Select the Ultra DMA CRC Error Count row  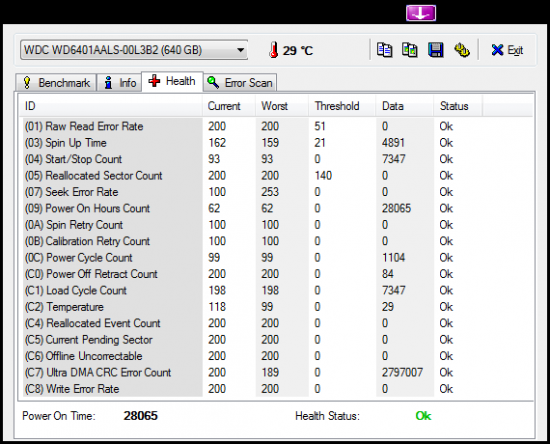(277, 372)
